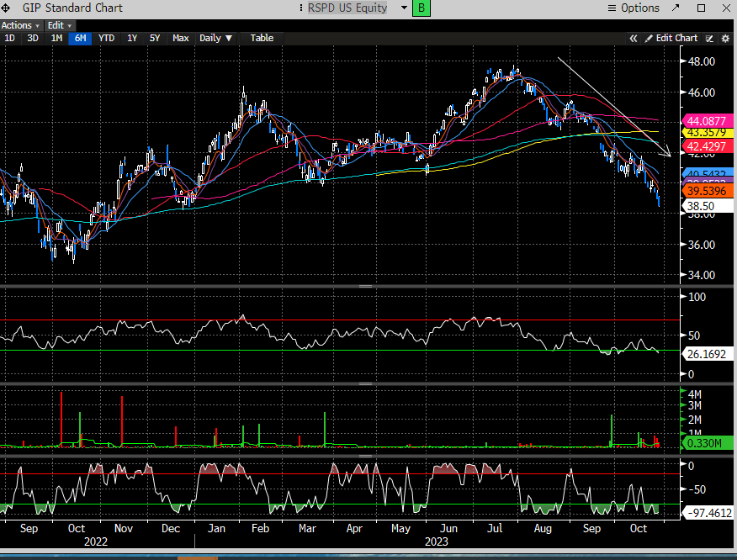Image resolution: width=737 pixels, height=560 pixels.
Task: Open the Edit menu
Action: [58, 25]
